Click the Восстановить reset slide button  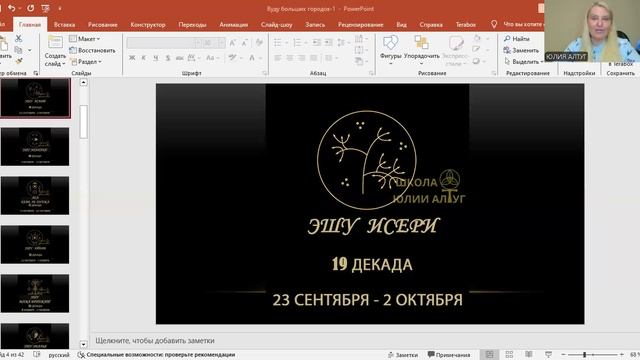pos(92,50)
